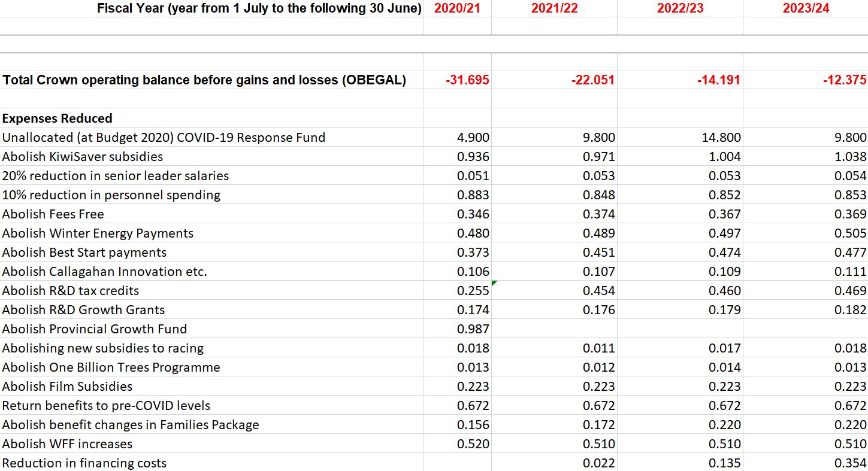Click the OBEGAL row label

tap(204, 80)
